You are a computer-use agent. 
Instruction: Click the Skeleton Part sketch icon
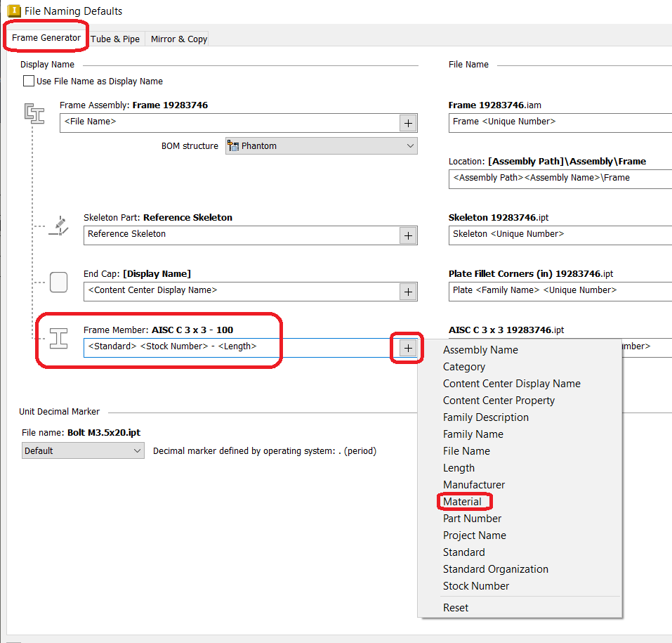[x=59, y=226]
